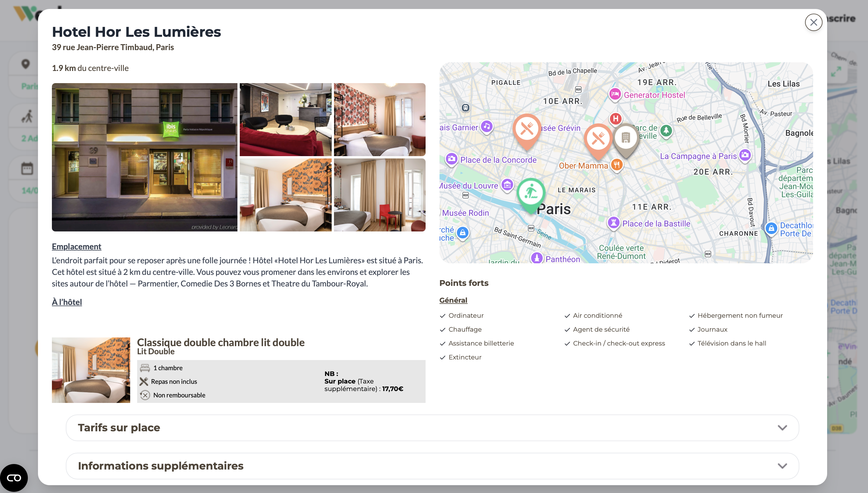Viewport: 868px width, 493px height.
Task: Click the Repas non inclus label
Action: point(174,381)
